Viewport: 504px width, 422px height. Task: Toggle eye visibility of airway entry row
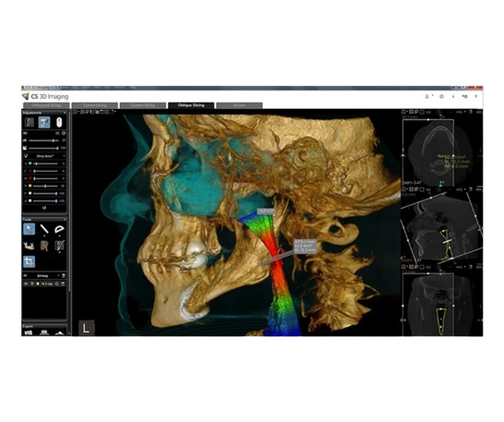[26, 283]
